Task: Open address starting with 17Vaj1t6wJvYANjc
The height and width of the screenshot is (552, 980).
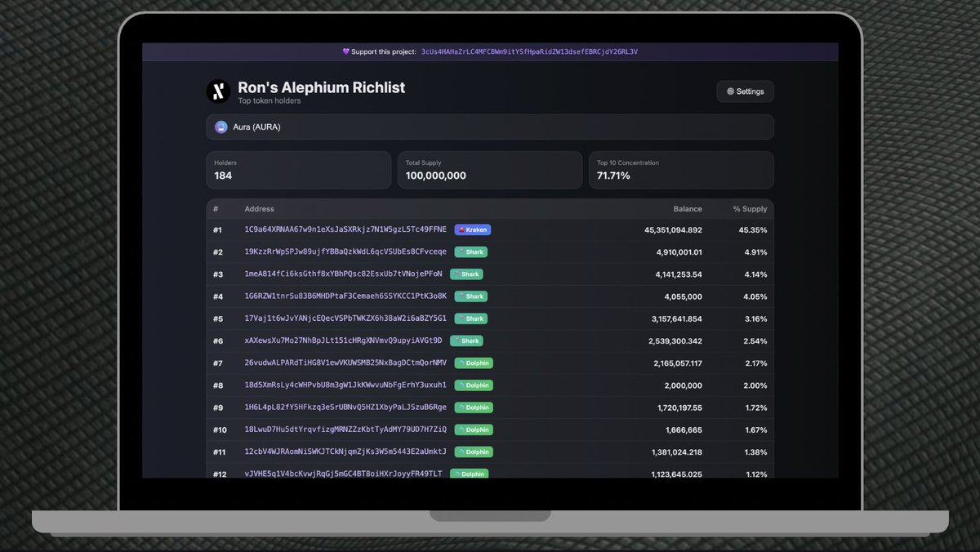Action: pos(345,318)
